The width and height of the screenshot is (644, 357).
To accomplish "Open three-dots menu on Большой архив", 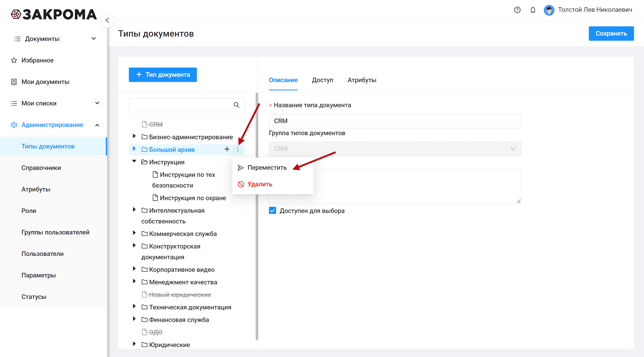I will (238, 149).
